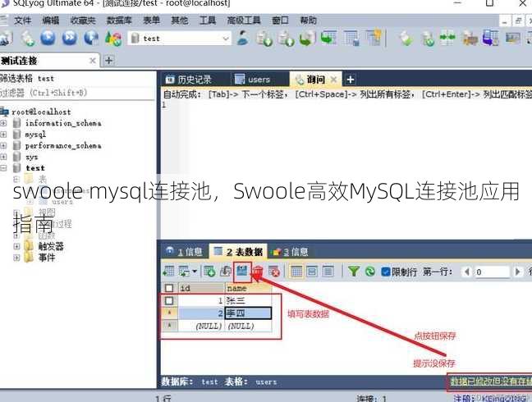Open the 数据库 menu
Screen dimensions: 532x402
[x=119, y=21]
